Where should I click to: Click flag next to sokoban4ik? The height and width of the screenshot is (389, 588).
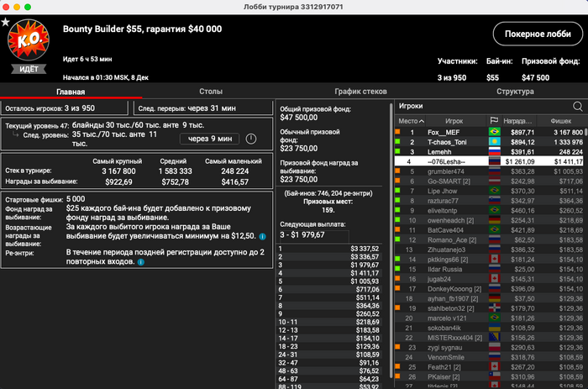pyautogui.click(x=494, y=328)
